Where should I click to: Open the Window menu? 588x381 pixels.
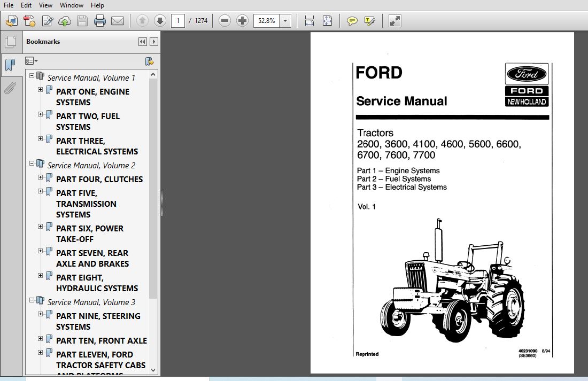coord(71,5)
